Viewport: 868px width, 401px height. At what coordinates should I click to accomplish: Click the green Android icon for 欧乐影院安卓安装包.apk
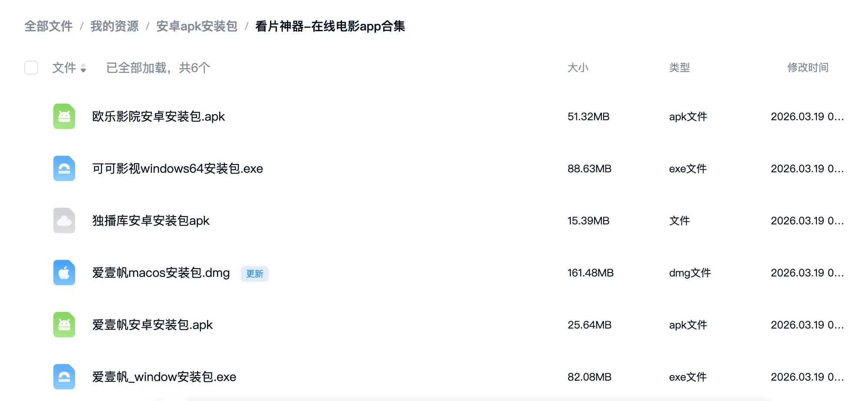click(64, 116)
